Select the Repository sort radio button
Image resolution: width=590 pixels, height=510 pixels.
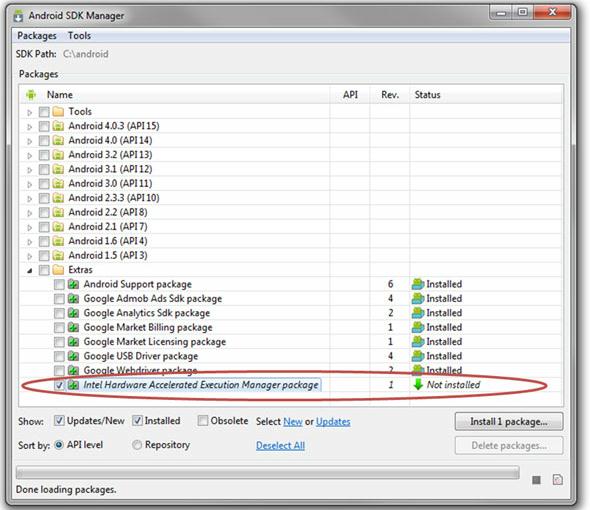pos(137,445)
